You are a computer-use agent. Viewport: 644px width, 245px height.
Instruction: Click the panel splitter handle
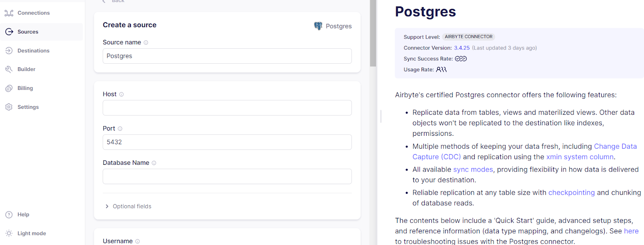click(380, 116)
